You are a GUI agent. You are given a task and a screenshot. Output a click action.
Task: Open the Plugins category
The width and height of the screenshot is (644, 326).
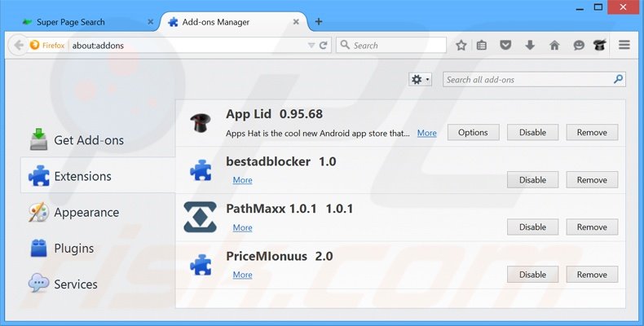(x=98, y=249)
